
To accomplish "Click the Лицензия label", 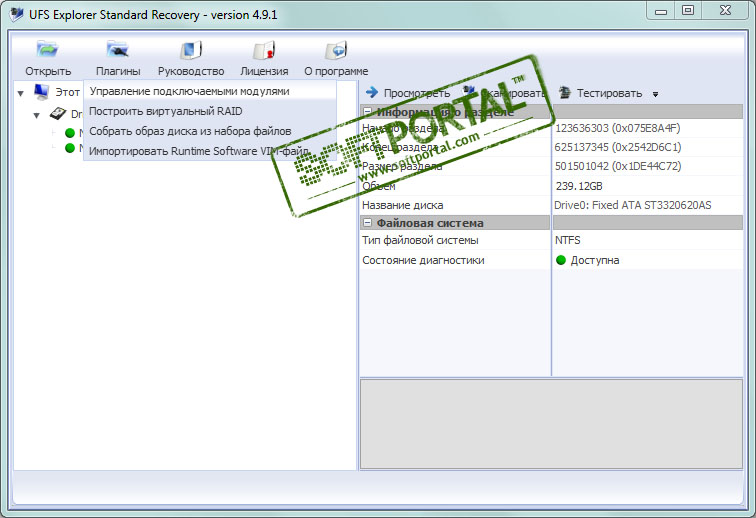I will point(264,71).
